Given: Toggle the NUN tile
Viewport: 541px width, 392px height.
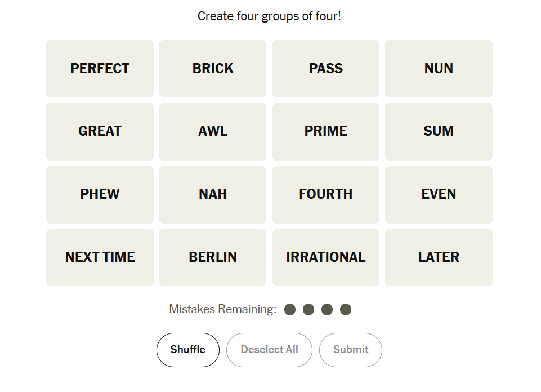Looking at the screenshot, I should [x=439, y=69].
